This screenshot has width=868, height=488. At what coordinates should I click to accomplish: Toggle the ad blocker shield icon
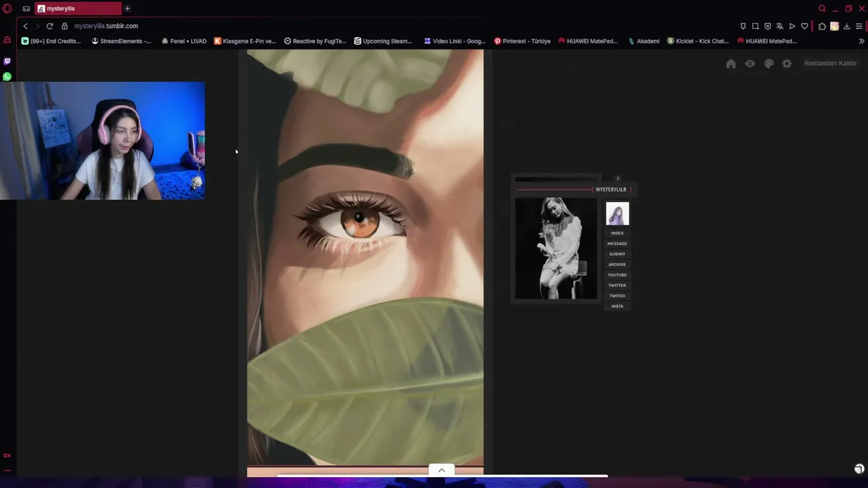pyautogui.click(x=768, y=26)
